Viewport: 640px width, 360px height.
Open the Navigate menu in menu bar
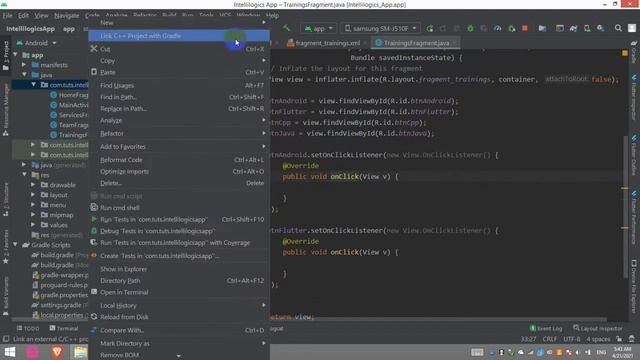67,16
